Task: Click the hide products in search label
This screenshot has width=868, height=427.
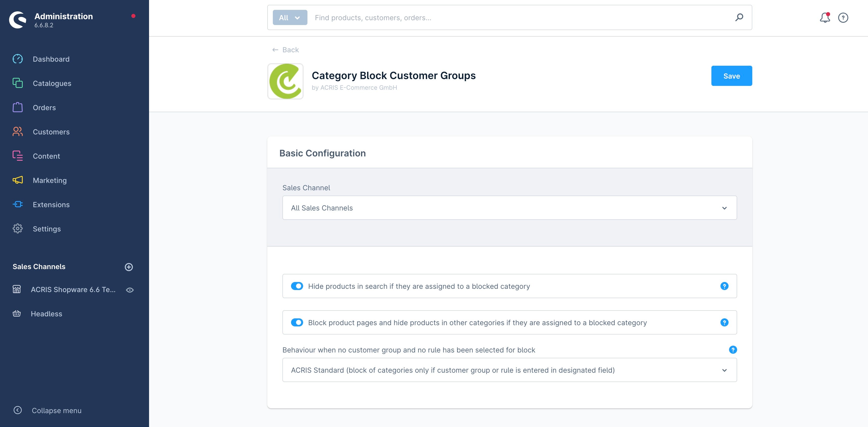Action: coord(419,286)
